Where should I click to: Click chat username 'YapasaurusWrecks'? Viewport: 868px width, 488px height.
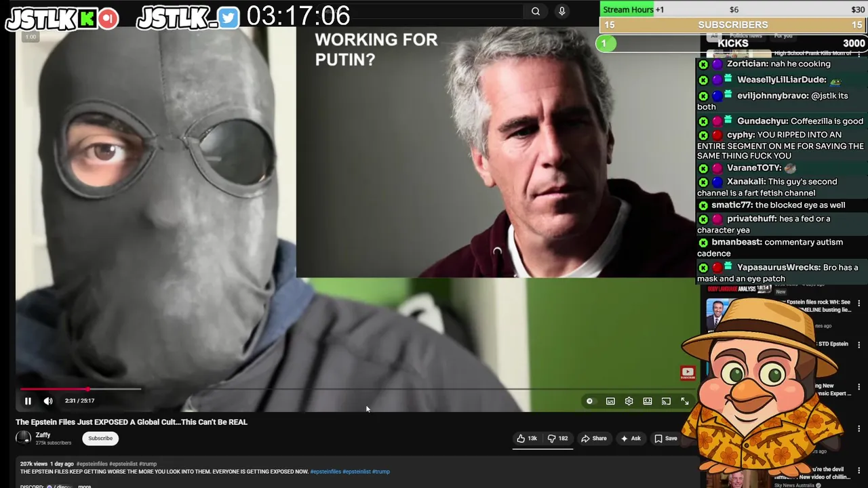click(x=778, y=268)
